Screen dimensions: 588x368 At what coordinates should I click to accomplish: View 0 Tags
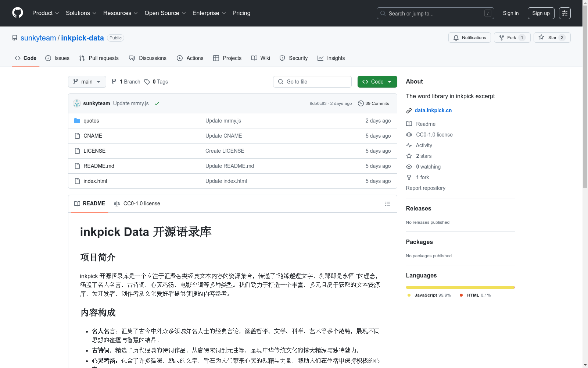156,82
